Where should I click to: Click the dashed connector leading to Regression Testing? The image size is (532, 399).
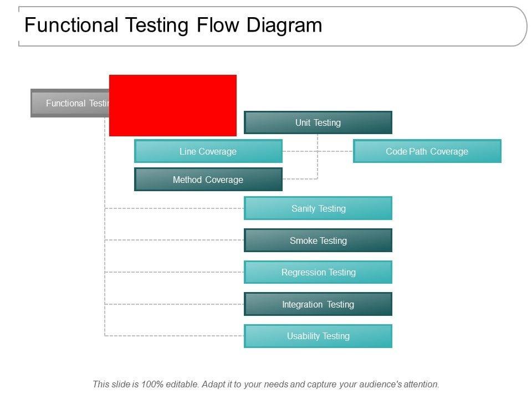pyautogui.click(x=175, y=272)
